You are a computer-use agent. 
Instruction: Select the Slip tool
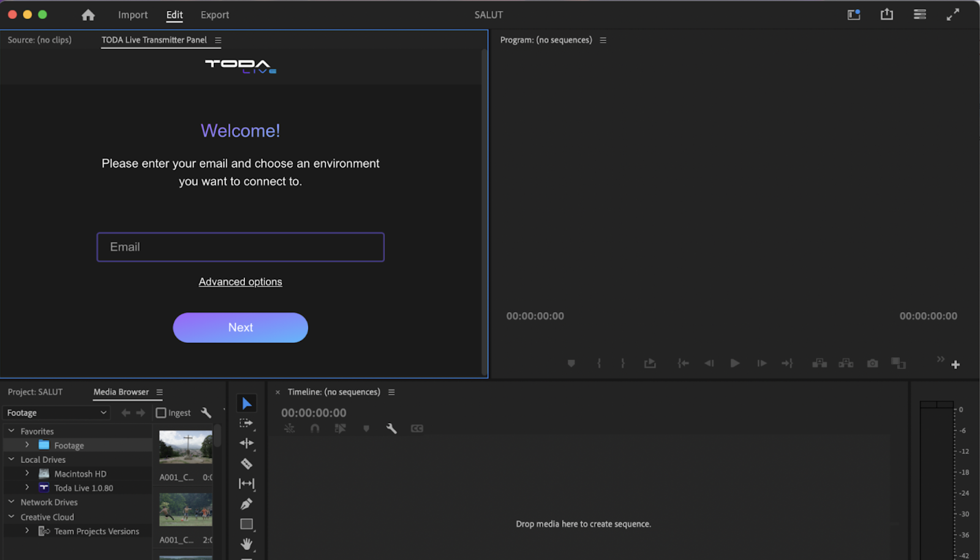(246, 483)
